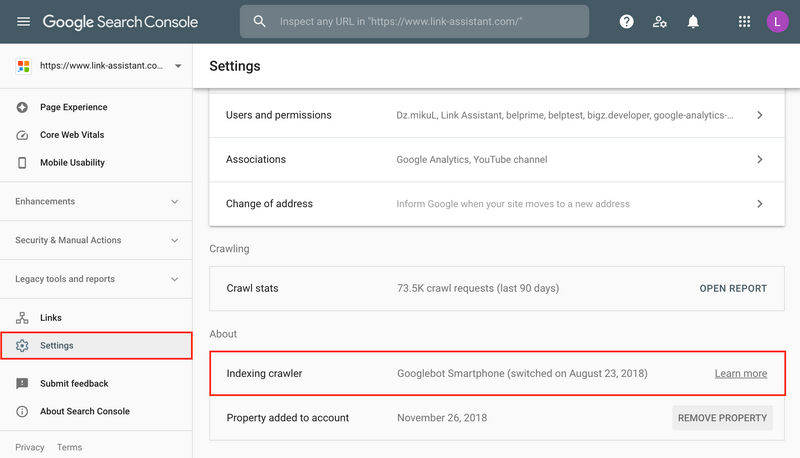Image resolution: width=800 pixels, height=458 pixels.
Task: Click the Settings gear icon
Action: (x=22, y=345)
